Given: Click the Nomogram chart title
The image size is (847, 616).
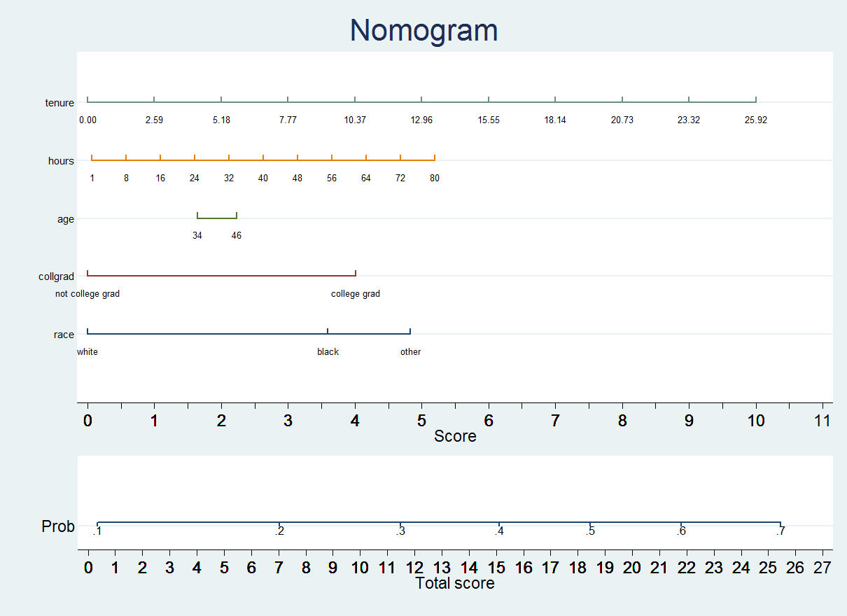Looking at the screenshot, I should 423,31.
